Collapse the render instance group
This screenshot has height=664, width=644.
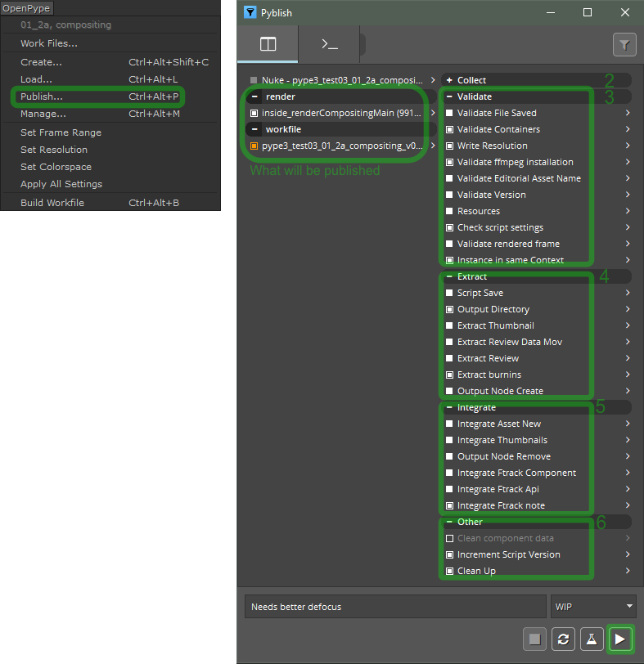(254, 96)
